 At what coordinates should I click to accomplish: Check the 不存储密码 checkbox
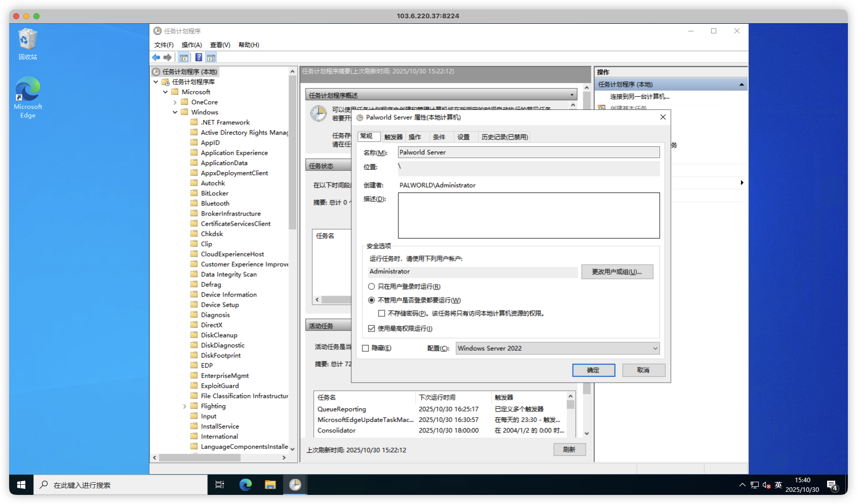tap(382, 314)
